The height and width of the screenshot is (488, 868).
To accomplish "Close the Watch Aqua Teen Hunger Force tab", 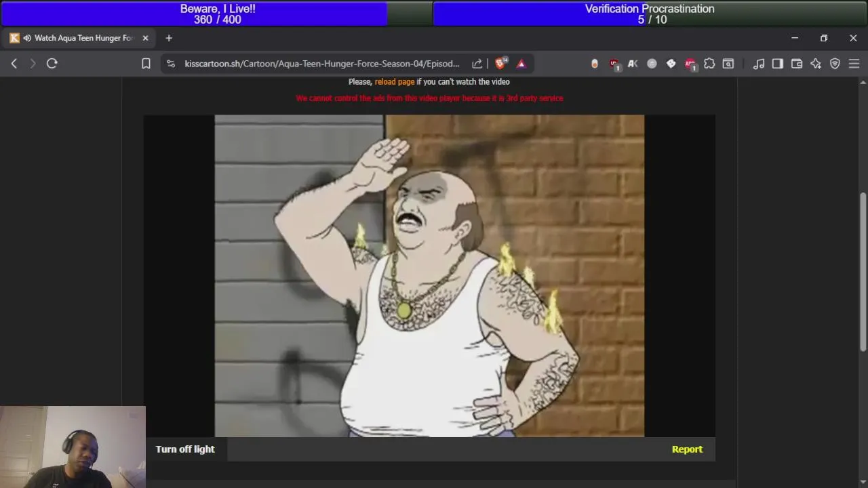I will (145, 38).
